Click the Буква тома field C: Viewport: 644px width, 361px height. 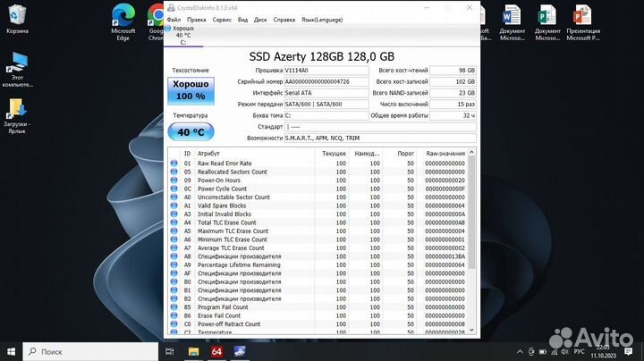[x=326, y=115]
